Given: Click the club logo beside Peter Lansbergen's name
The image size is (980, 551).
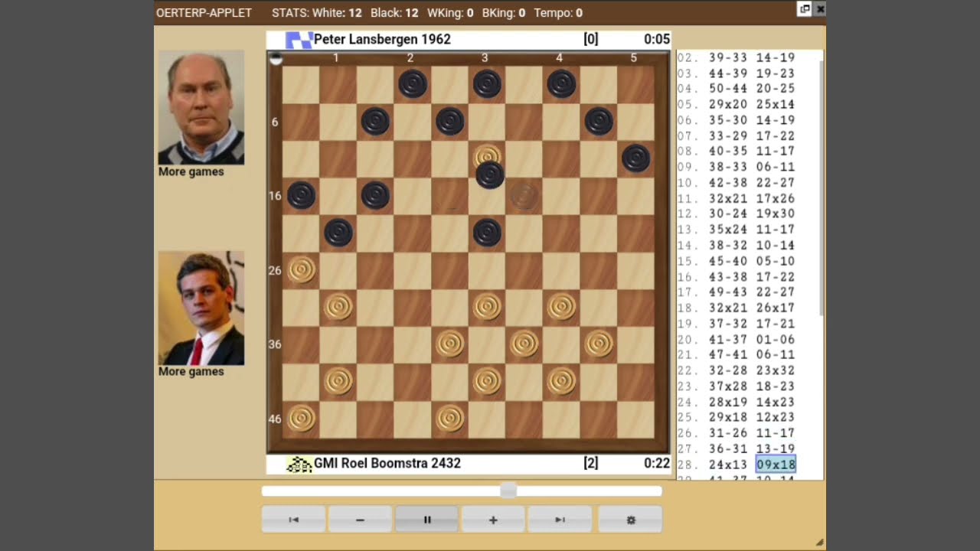Looking at the screenshot, I should click(299, 40).
